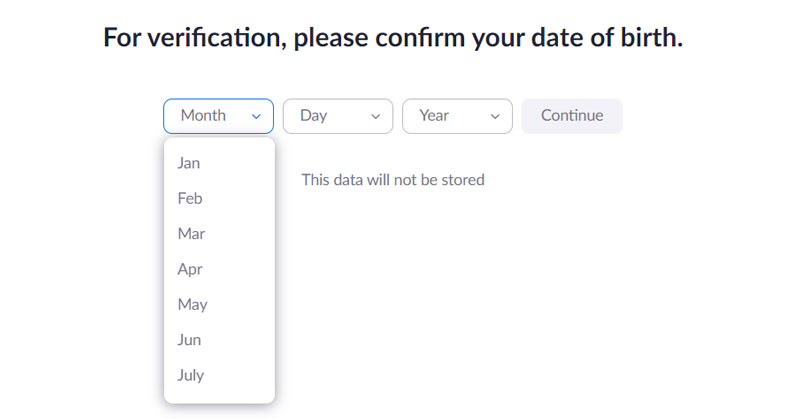
Task: Choose May from the dropdown list
Action: click(192, 304)
